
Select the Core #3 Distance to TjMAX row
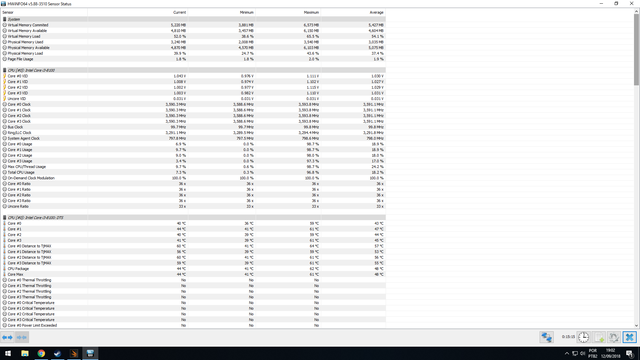pos(193,263)
